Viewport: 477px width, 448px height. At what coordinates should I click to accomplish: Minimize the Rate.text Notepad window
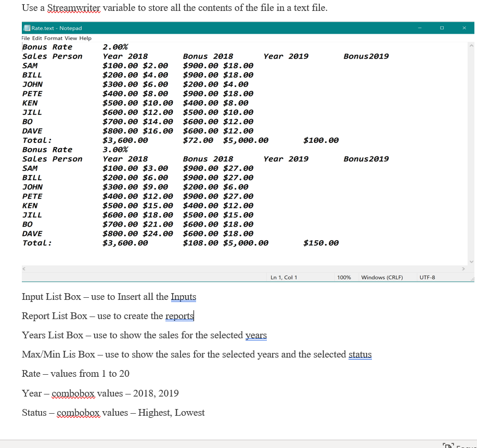pyautogui.click(x=419, y=27)
